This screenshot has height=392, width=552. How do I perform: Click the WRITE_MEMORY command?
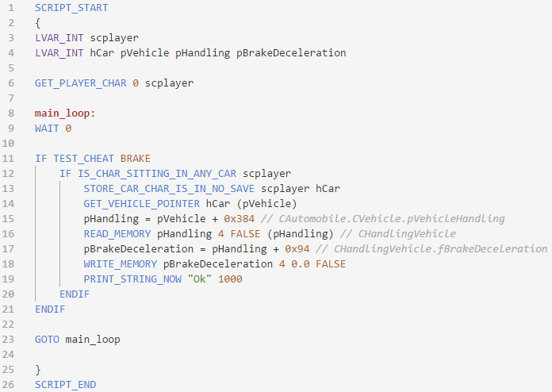click(x=121, y=264)
